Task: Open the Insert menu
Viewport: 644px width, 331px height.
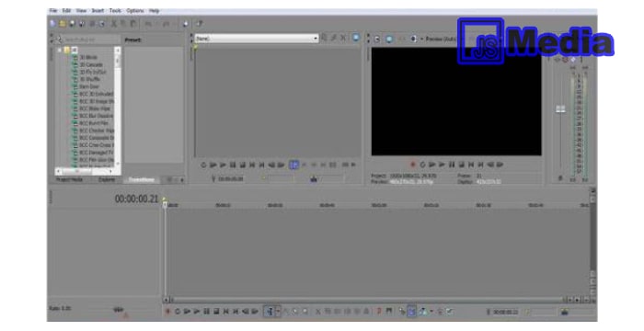Action: [98, 11]
